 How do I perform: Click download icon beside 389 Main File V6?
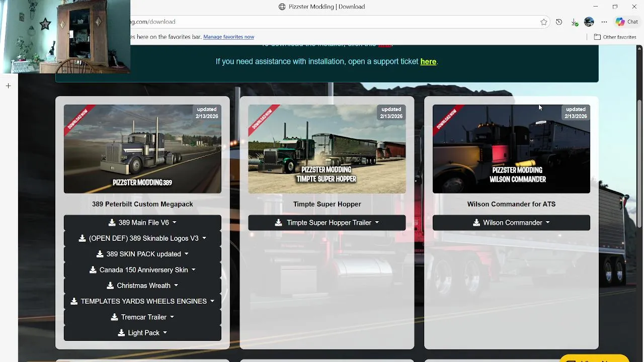tap(112, 222)
